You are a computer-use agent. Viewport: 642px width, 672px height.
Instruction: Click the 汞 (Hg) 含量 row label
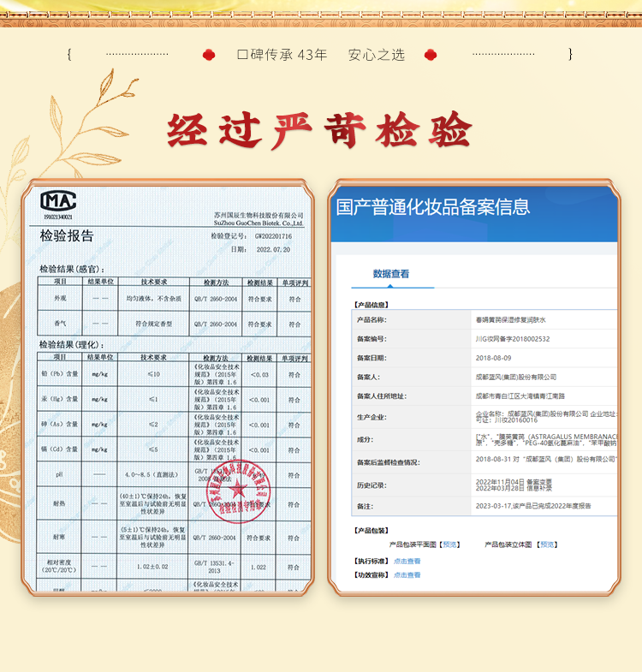pyautogui.click(x=60, y=399)
